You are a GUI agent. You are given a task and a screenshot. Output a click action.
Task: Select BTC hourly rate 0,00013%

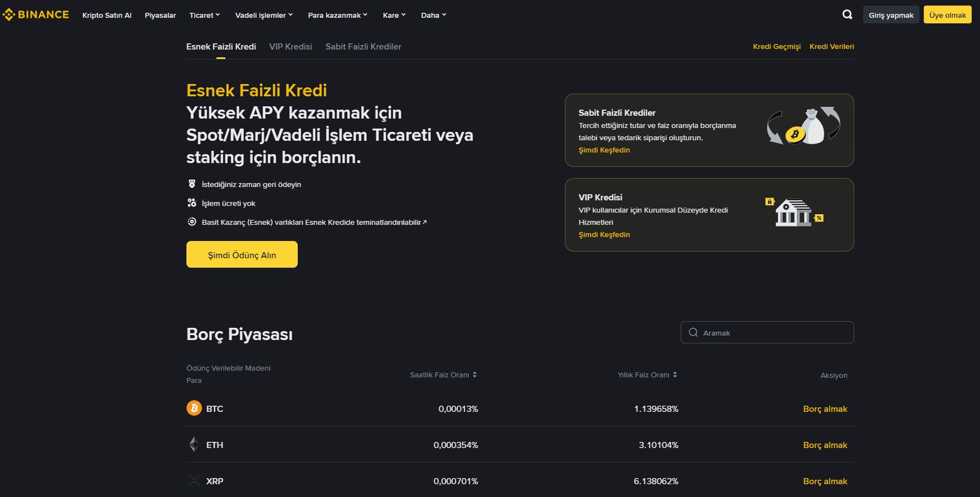coord(458,409)
